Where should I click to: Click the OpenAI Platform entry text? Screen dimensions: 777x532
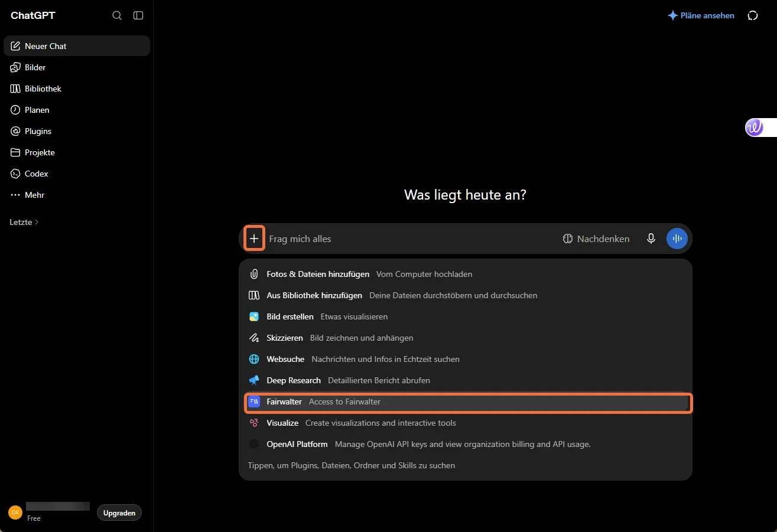297,444
